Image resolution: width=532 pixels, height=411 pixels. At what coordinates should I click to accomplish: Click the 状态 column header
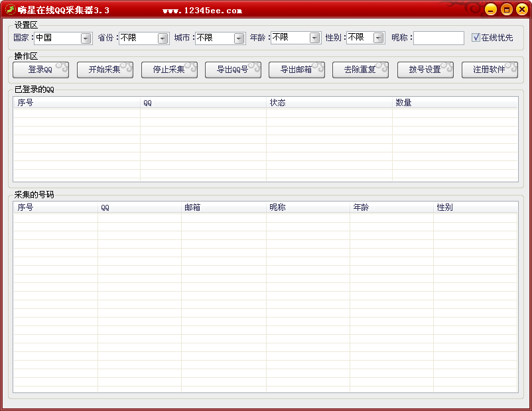coord(330,102)
